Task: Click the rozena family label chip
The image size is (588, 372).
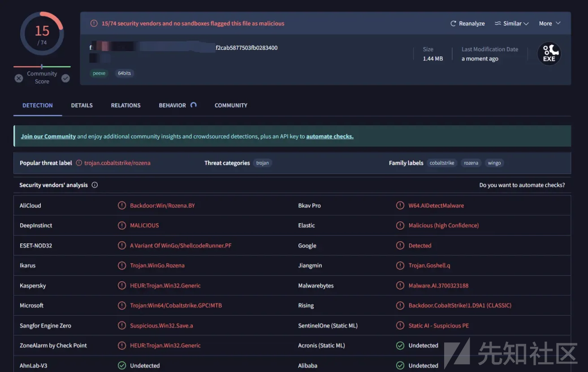Action: tap(471, 163)
